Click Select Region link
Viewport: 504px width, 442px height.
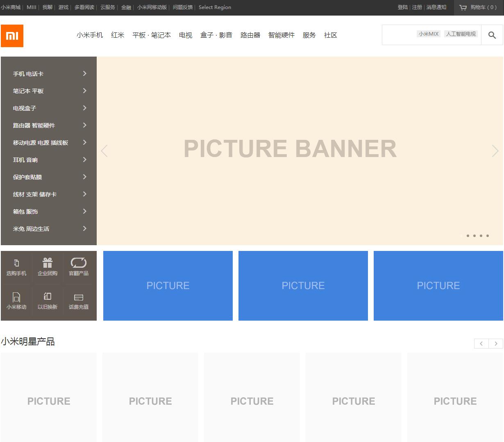pyautogui.click(x=215, y=7)
